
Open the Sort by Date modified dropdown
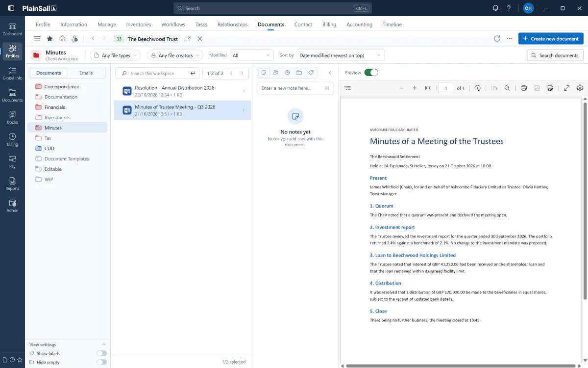(341, 55)
